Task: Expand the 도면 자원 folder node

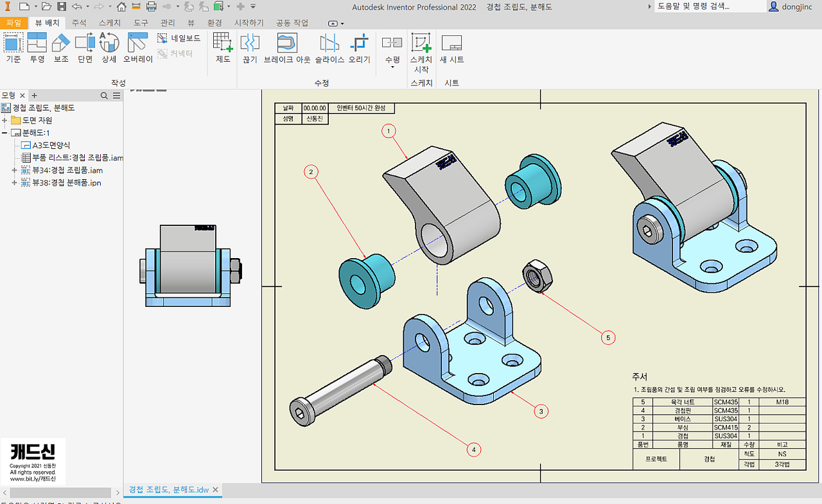Action: (x=4, y=121)
